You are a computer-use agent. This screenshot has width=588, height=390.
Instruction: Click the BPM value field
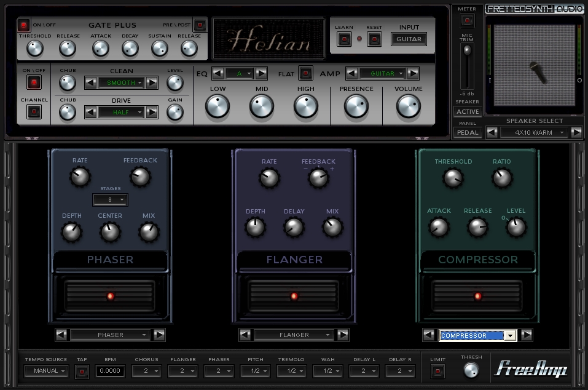pos(110,371)
